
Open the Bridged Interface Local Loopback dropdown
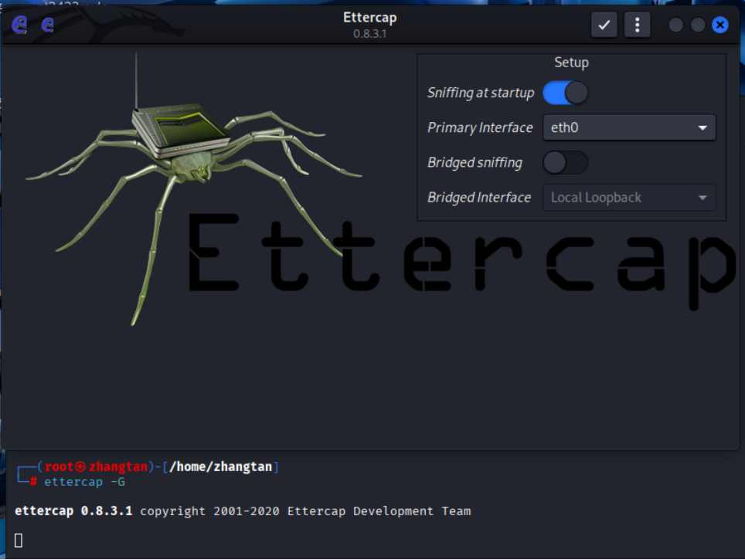tap(629, 198)
